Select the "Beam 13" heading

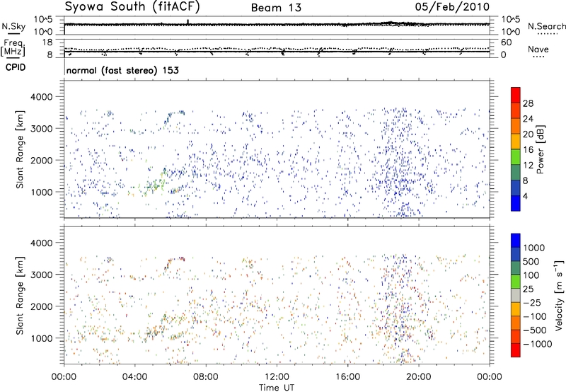pos(276,8)
